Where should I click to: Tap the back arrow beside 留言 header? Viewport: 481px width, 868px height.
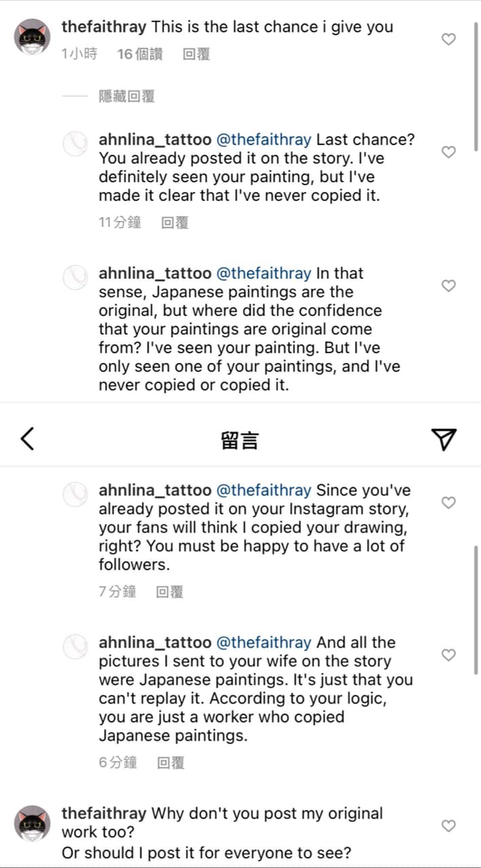pyautogui.click(x=27, y=439)
